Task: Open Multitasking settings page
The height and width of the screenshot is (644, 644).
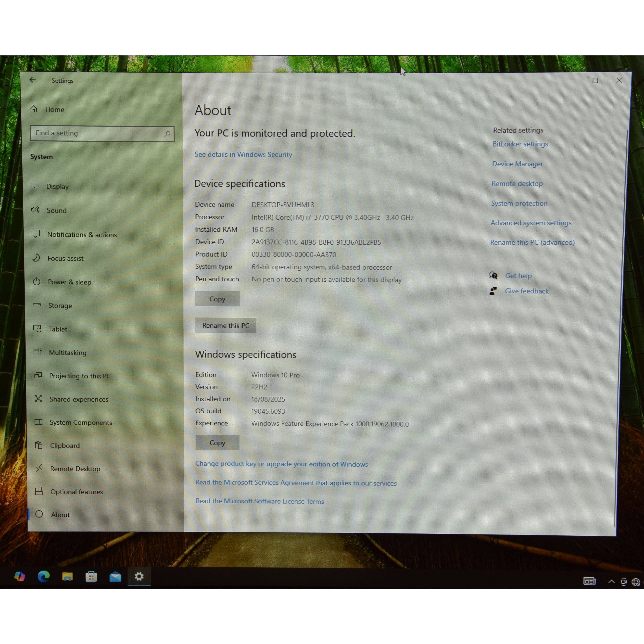Action: point(68,352)
